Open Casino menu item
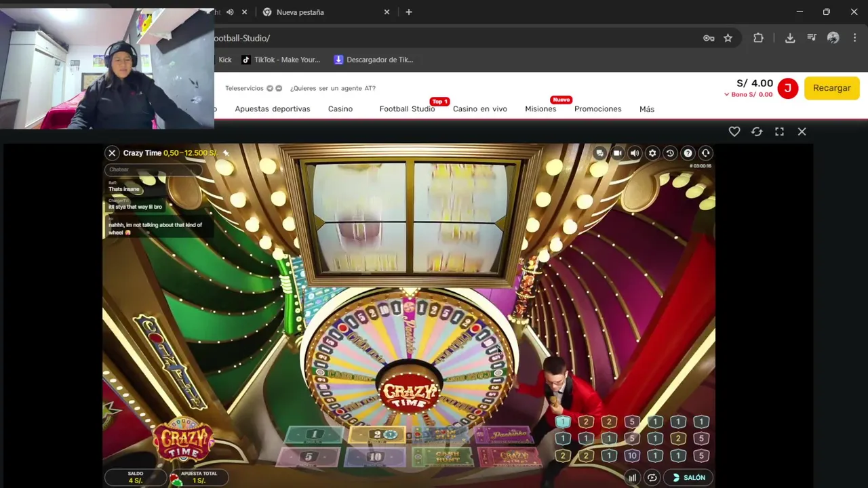The width and height of the screenshot is (868, 488). coord(340,109)
